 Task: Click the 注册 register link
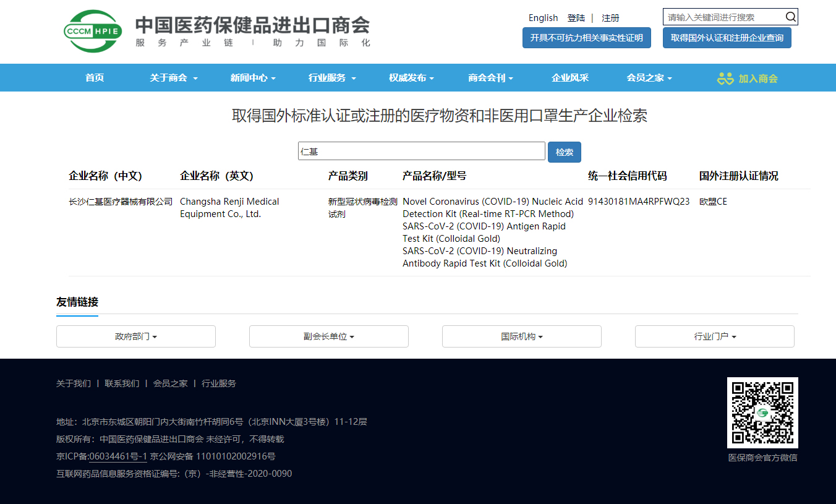pyautogui.click(x=610, y=18)
